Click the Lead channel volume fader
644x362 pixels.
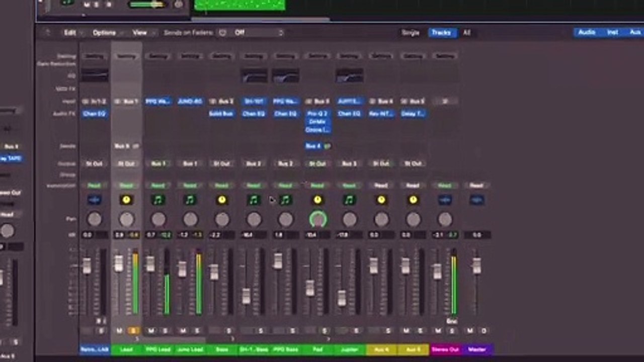(119, 263)
